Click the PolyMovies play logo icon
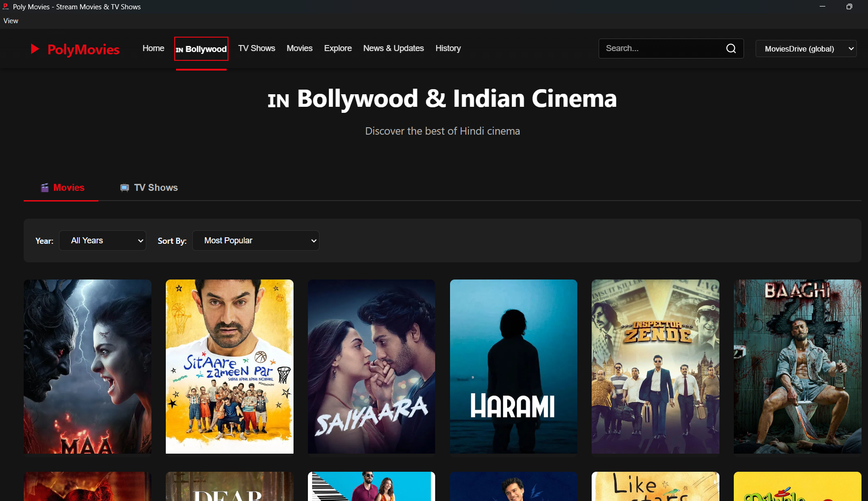868x501 pixels. pyautogui.click(x=34, y=49)
